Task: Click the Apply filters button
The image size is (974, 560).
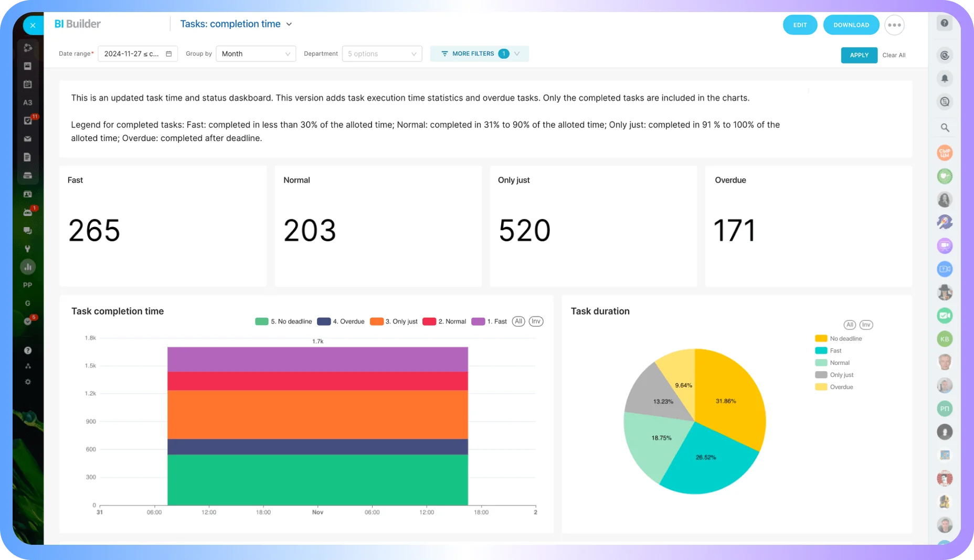Action: (859, 55)
